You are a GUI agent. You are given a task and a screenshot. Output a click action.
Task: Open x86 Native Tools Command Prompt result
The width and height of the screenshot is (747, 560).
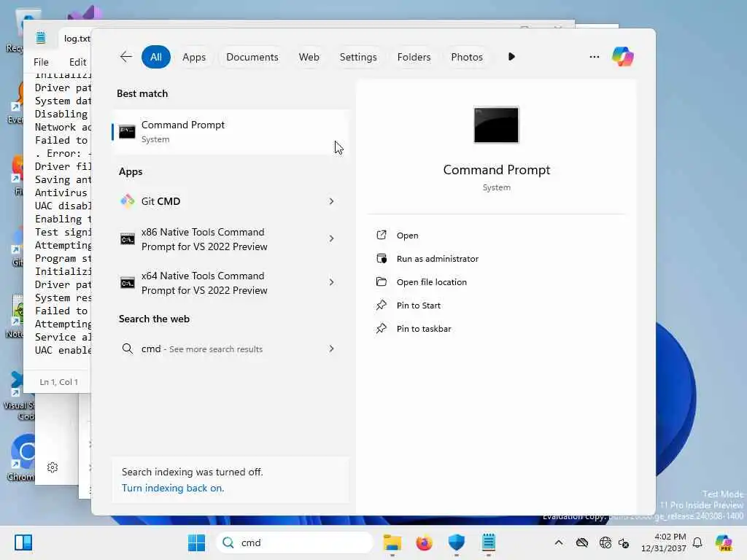coord(231,239)
